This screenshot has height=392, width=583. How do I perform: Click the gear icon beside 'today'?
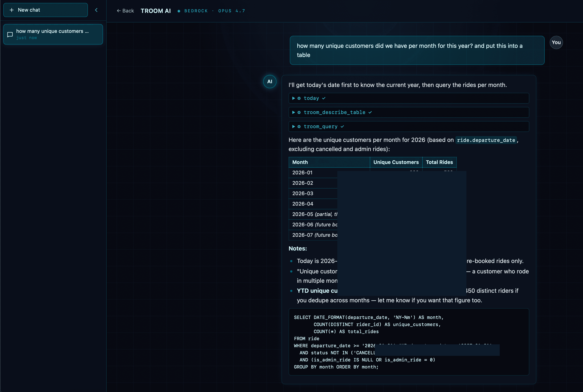point(299,98)
